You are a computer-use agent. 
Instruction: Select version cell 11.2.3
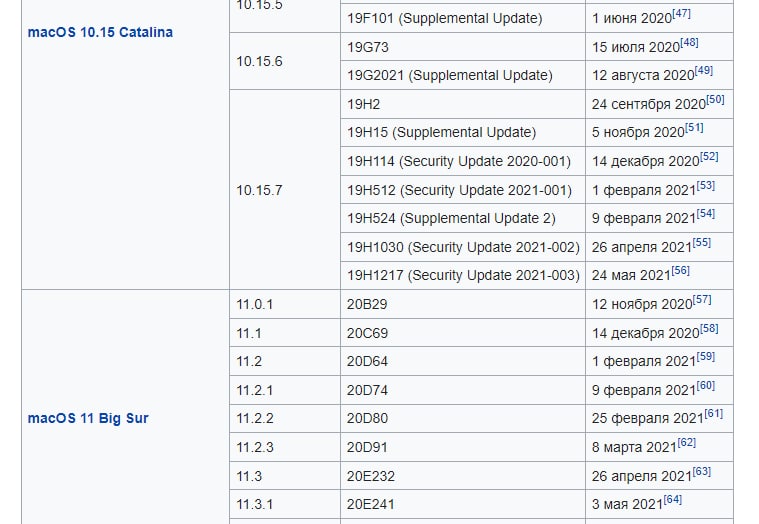click(x=285, y=447)
